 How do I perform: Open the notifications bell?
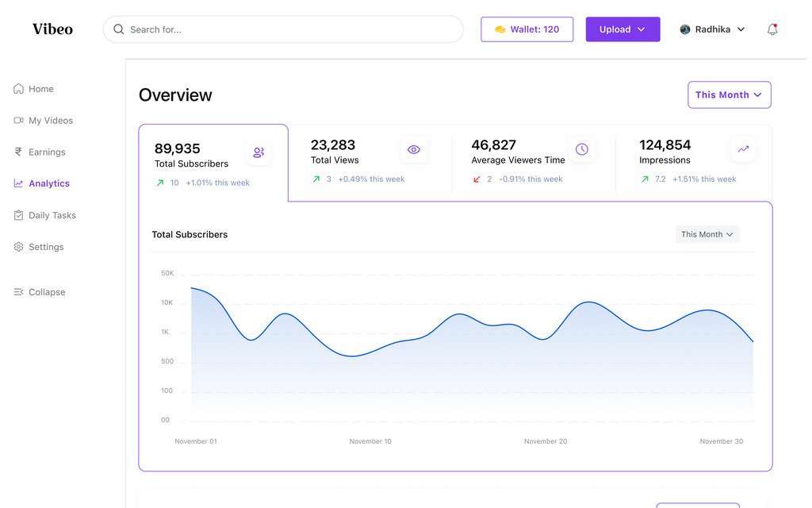point(772,29)
